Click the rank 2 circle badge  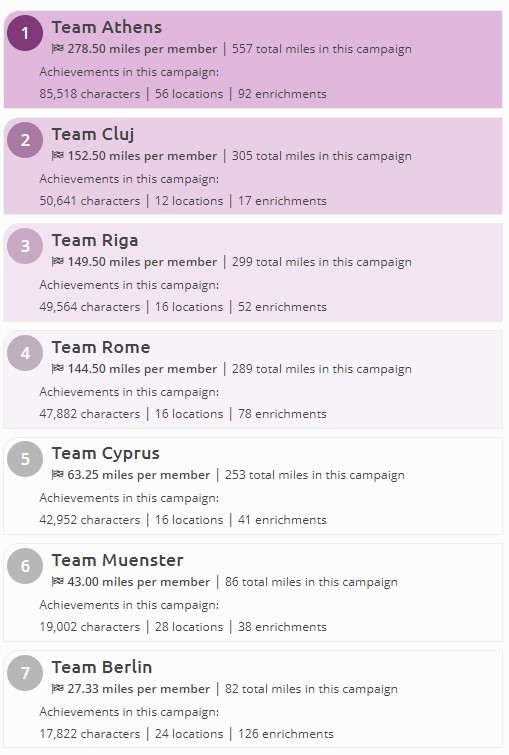pos(25,140)
